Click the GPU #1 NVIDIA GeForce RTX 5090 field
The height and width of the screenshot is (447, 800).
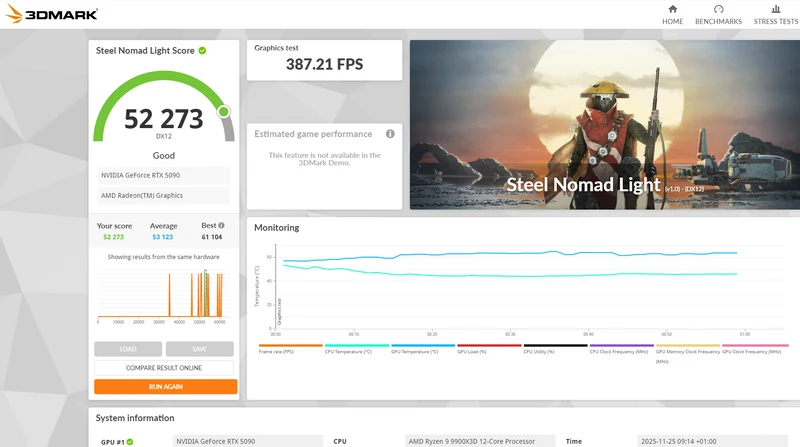coord(248,441)
